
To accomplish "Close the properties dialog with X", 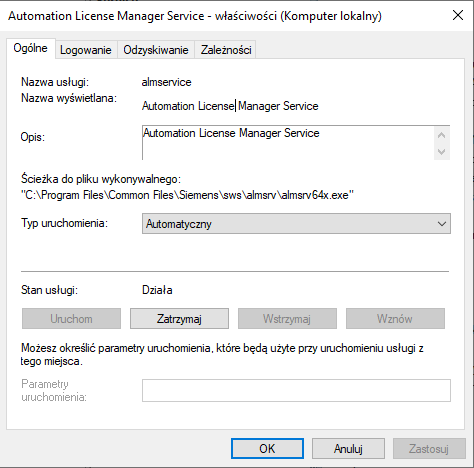I will 458,15.
